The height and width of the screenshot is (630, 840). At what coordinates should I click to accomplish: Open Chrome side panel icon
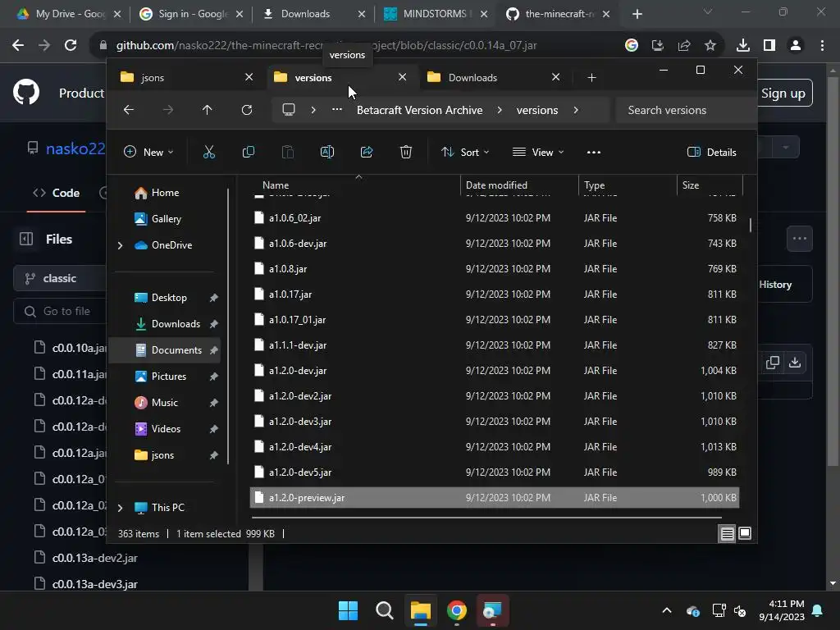coord(769,46)
